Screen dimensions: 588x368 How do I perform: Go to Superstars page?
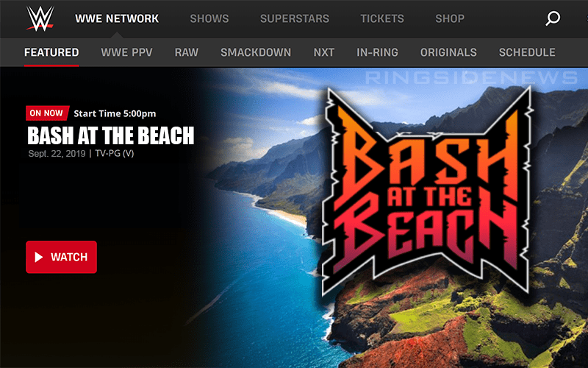(x=295, y=18)
